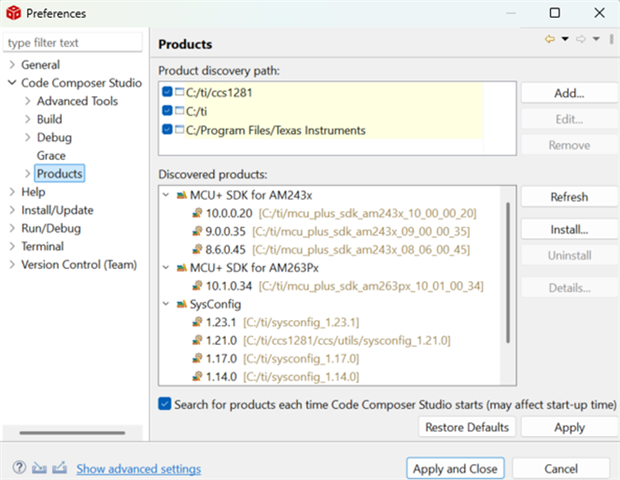Open the back history dropdown arrow
The width and height of the screenshot is (620, 480).
565,39
